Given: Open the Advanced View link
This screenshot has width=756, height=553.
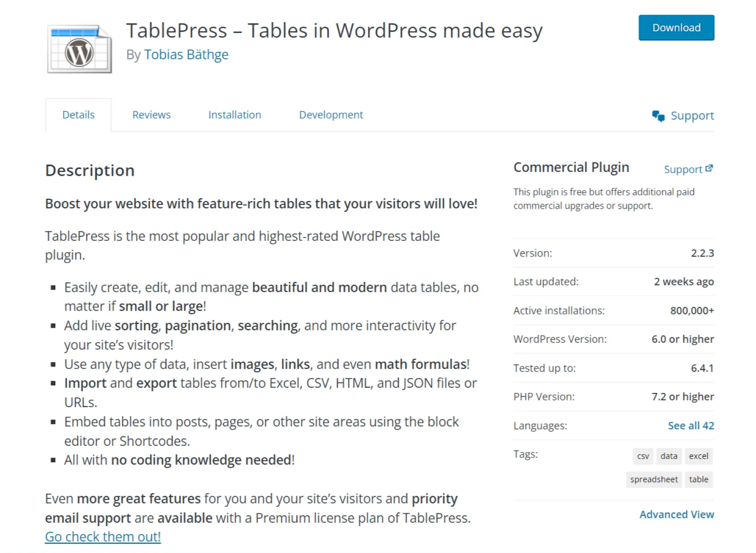Looking at the screenshot, I should [x=676, y=514].
